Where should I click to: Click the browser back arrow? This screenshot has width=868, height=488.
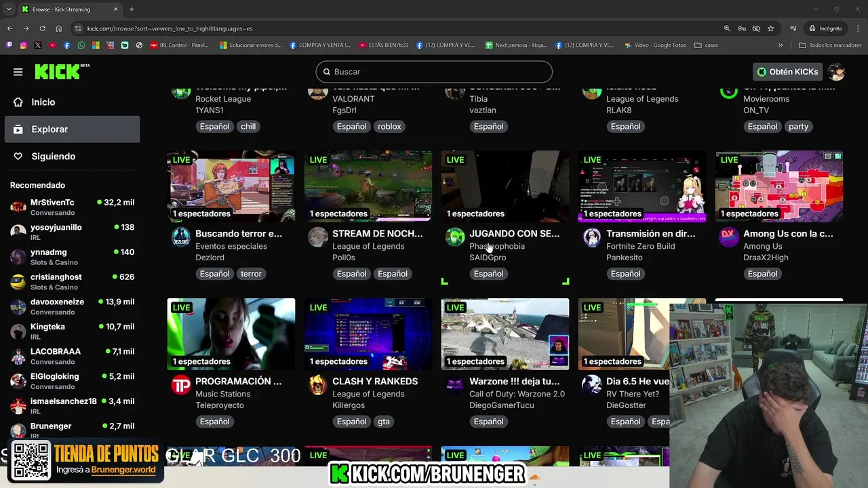[x=9, y=28]
